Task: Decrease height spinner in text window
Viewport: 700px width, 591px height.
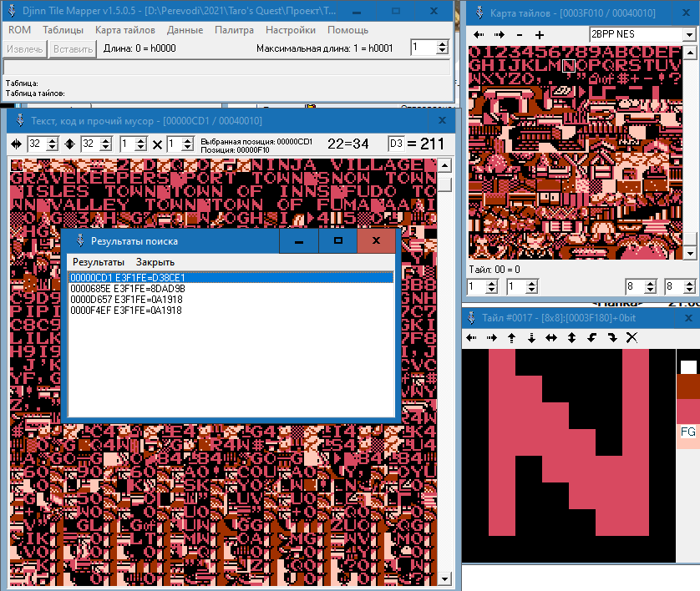Action: [106, 148]
